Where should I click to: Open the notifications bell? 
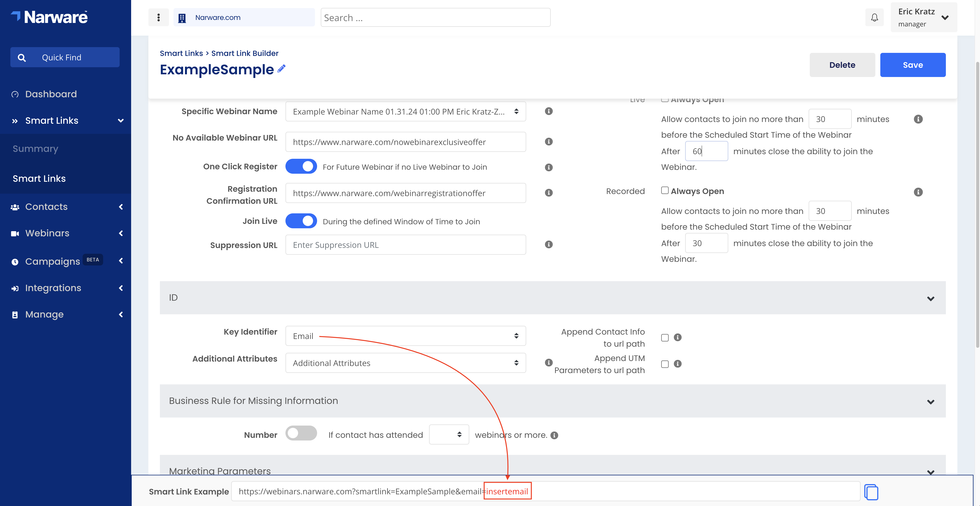point(874,17)
